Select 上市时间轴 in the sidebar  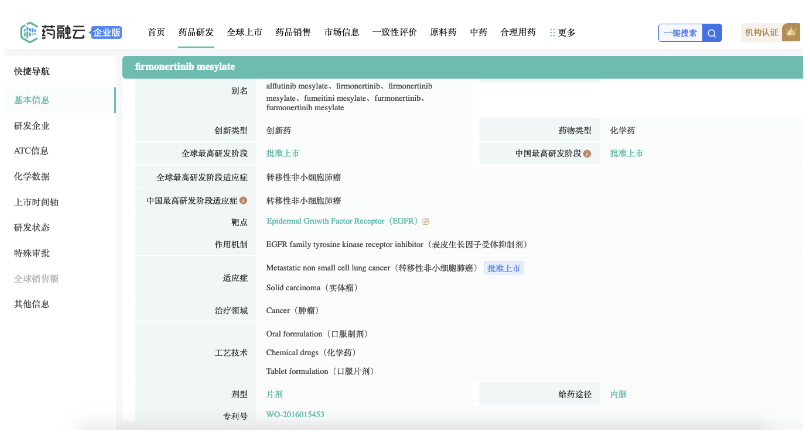point(36,202)
